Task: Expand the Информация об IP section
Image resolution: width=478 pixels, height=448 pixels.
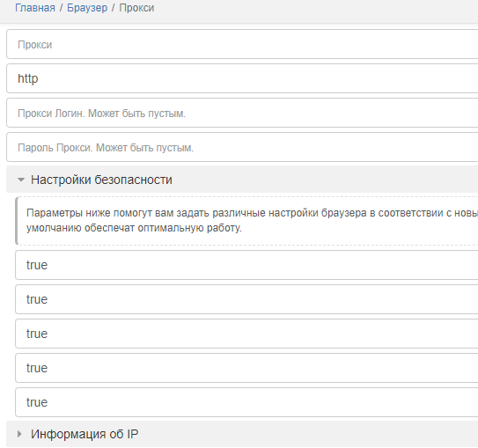Action: pos(242,434)
